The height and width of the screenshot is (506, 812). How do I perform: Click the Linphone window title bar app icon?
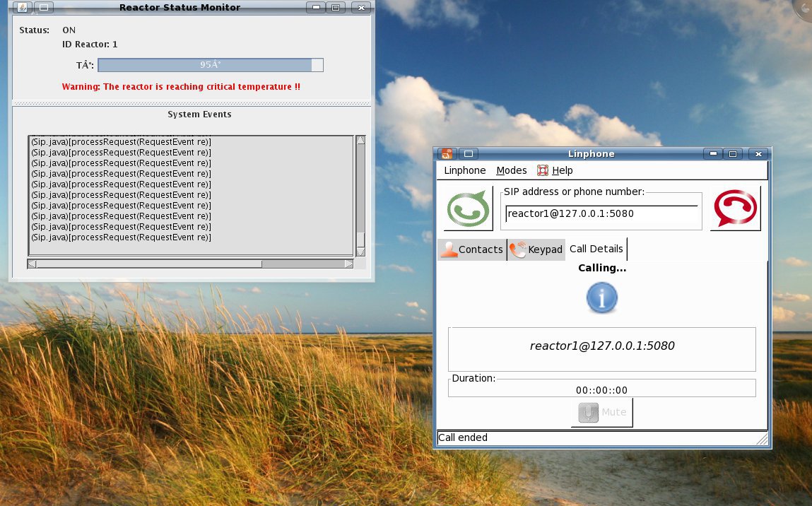(x=447, y=154)
